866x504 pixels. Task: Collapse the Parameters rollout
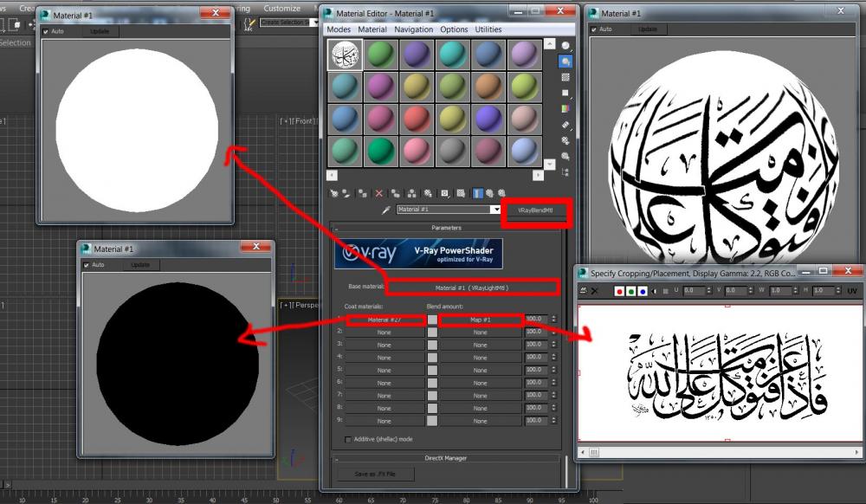tap(446, 228)
